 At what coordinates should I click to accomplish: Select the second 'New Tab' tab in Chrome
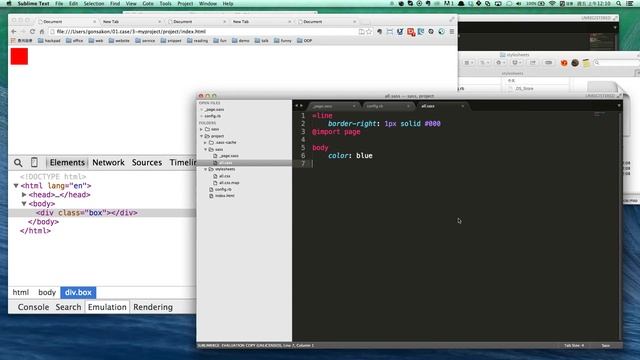(260, 21)
